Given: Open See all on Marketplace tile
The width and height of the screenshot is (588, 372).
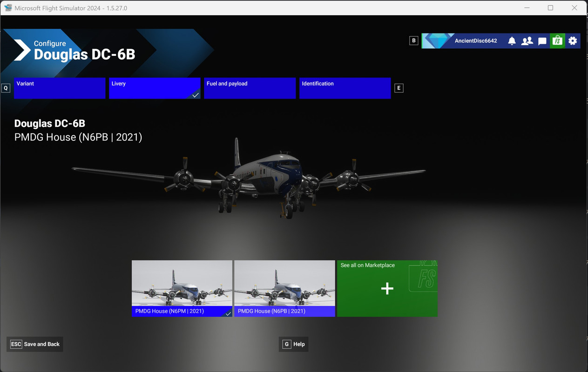Looking at the screenshot, I should click(387, 288).
